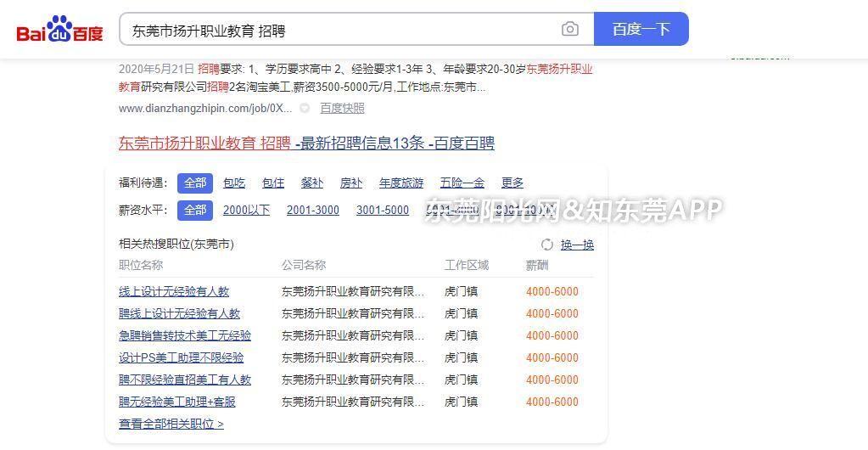Image resolution: width=868 pixels, height=450 pixels.
Task: Filter benefits by 包吃
Action: point(233,183)
